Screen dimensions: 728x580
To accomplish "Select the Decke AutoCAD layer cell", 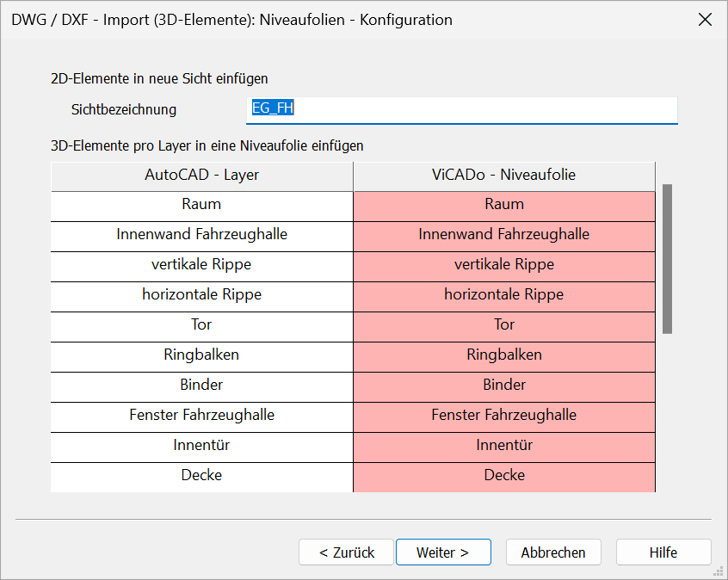I will click(x=201, y=478).
